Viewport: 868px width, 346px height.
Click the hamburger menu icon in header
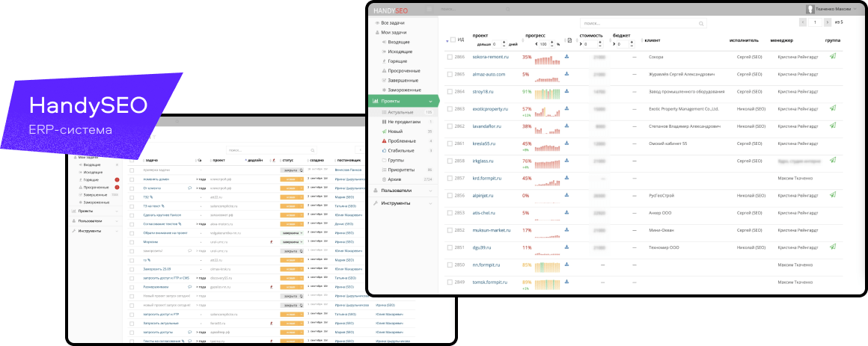(430, 9)
